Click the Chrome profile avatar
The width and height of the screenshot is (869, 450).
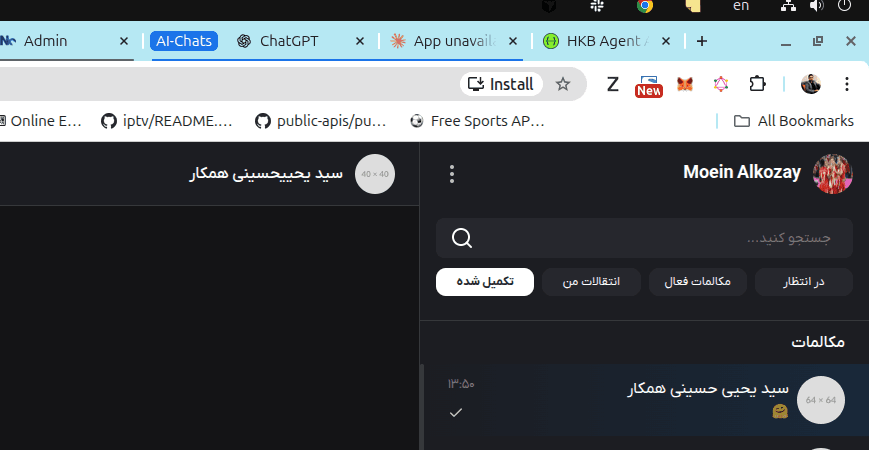point(811,84)
